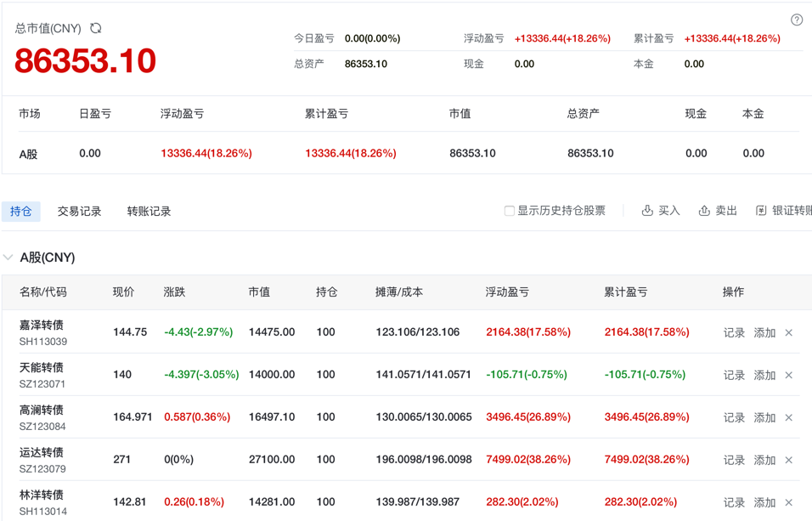The height and width of the screenshot is (521, 812).
Task: Open the 运达转债 SZ123079 holding name
Action: [x=42, y=453]
